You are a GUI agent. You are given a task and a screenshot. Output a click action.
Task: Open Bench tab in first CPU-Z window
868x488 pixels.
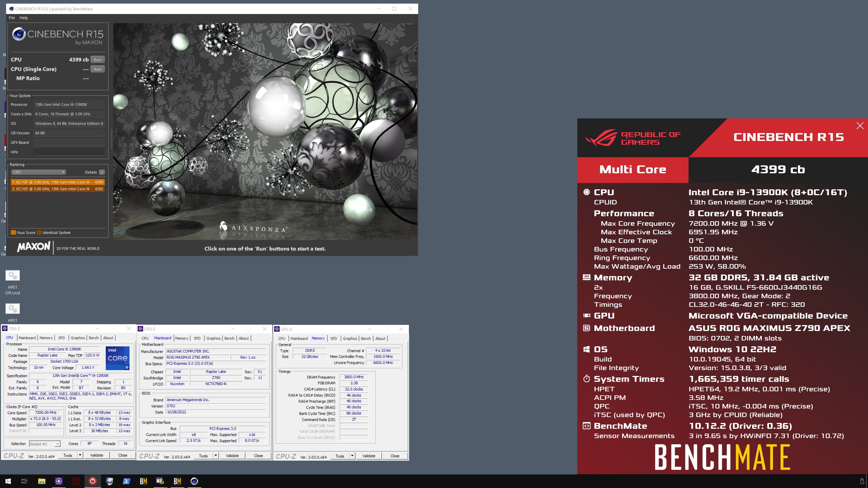pos(94,338)
